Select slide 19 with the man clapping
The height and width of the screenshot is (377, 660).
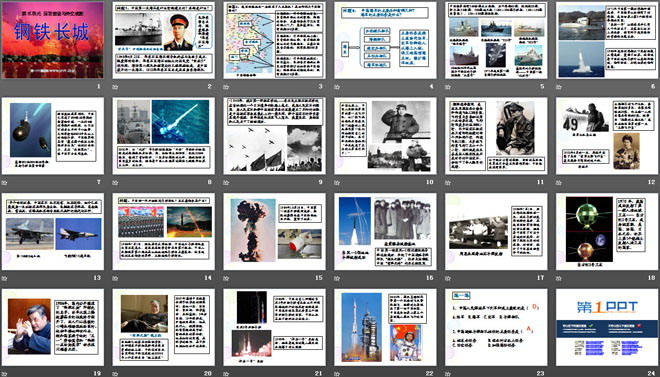(x=53, y=327)
